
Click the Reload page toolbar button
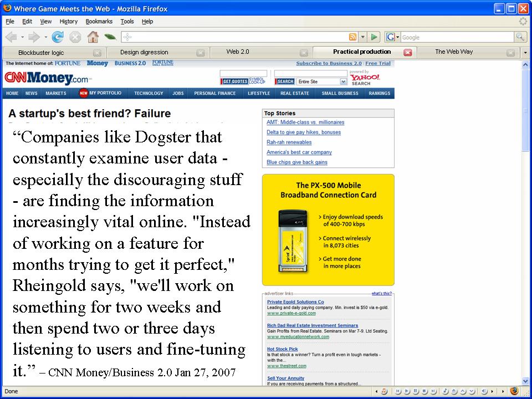click(58, 37)
